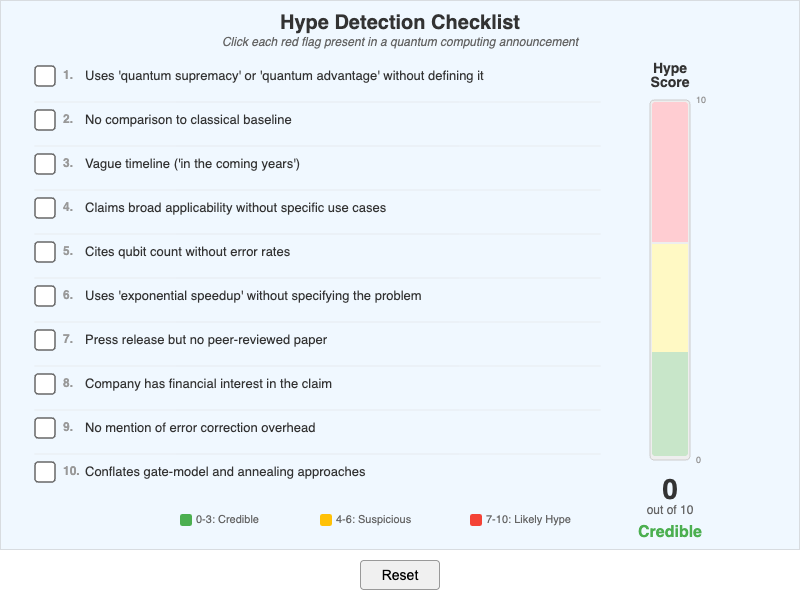Click the red zone of the score meter
Viewport: 800px width, 602px height.
point(668,170)
